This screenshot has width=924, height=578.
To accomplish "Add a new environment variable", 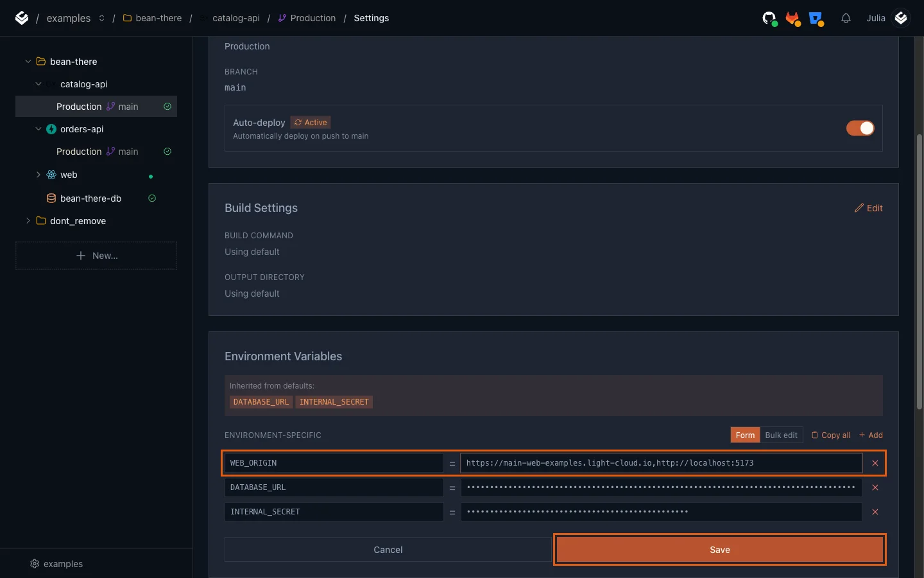I will (871, 435).
